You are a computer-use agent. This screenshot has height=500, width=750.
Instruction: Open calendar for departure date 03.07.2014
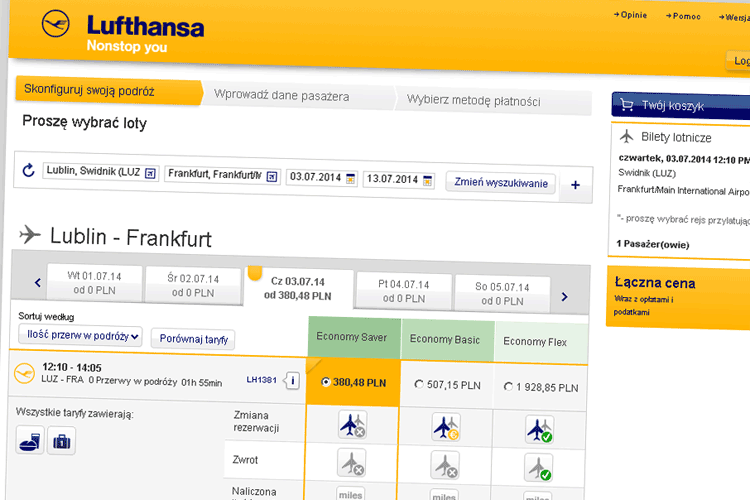click(351, 179)
